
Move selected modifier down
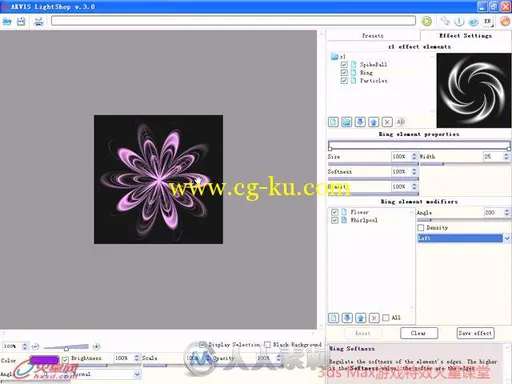(x=347, y=318)
